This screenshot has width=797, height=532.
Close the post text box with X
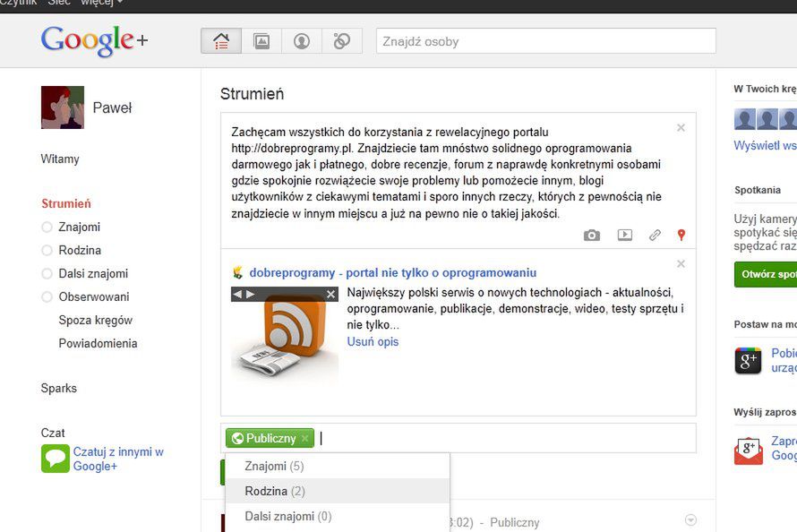tap(681, 127)
